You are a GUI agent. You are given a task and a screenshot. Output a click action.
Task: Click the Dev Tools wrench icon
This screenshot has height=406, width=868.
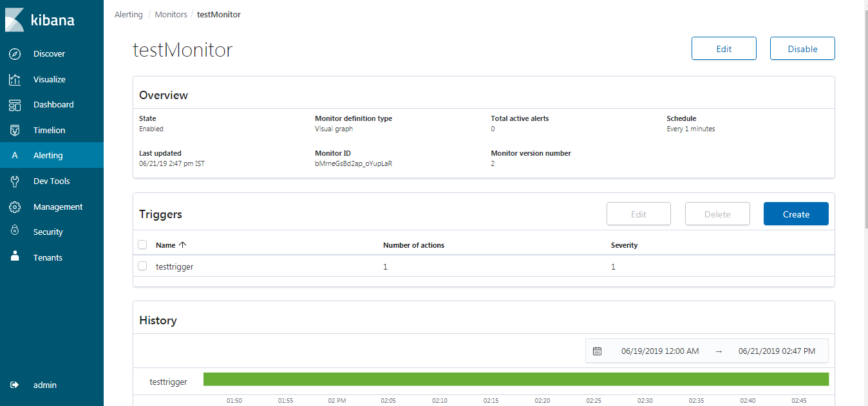point(15,181)
